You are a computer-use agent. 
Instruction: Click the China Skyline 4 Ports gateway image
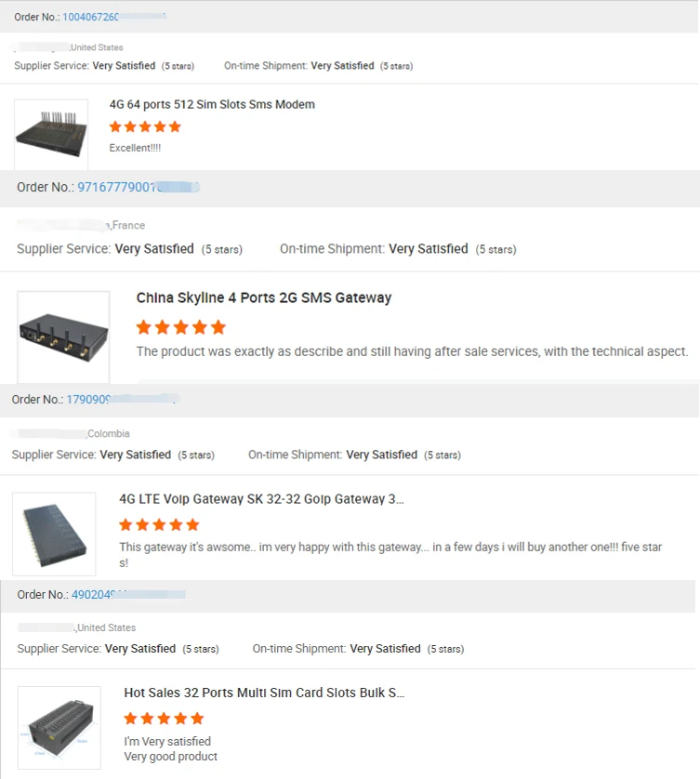63,337
